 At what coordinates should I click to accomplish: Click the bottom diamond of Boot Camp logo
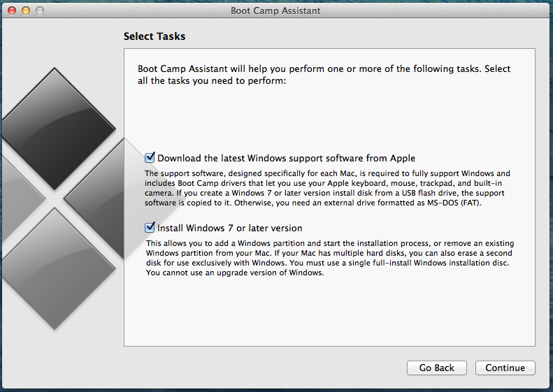click(x=55, y=268)
